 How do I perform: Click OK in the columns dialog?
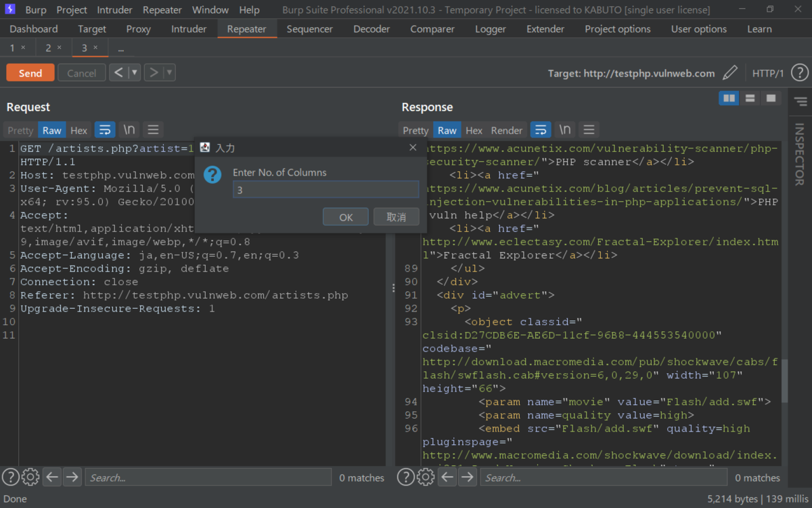tap(346, 217)
